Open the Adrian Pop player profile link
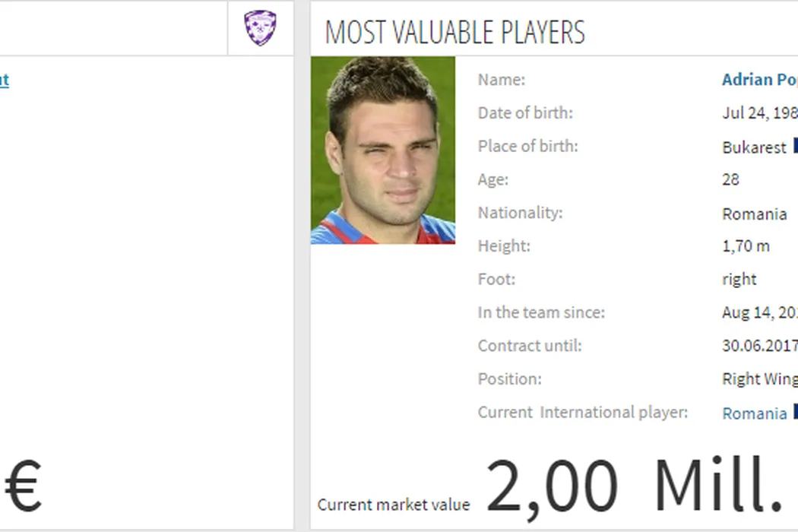 (758, 80)
